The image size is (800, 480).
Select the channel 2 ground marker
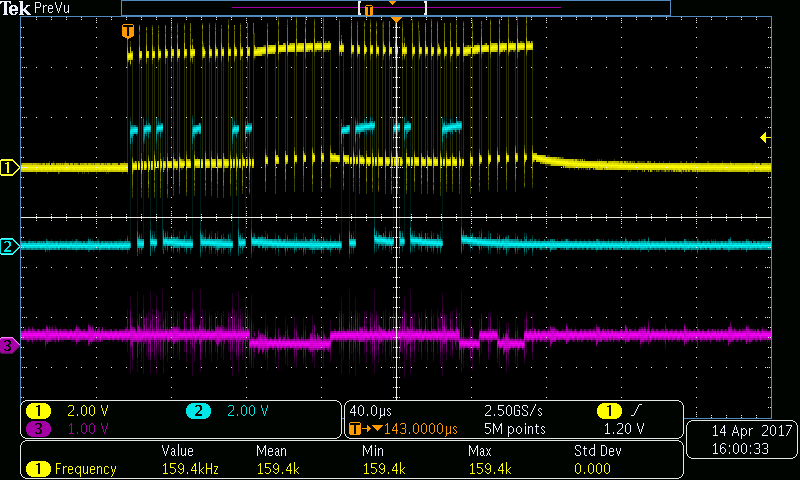coord(9,246)
